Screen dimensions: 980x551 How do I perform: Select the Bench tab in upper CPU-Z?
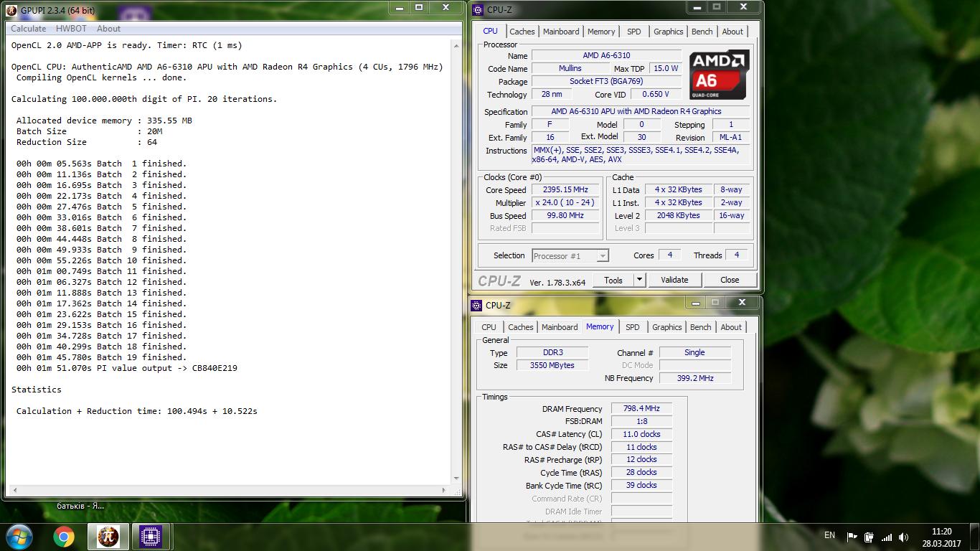[702, 32]
